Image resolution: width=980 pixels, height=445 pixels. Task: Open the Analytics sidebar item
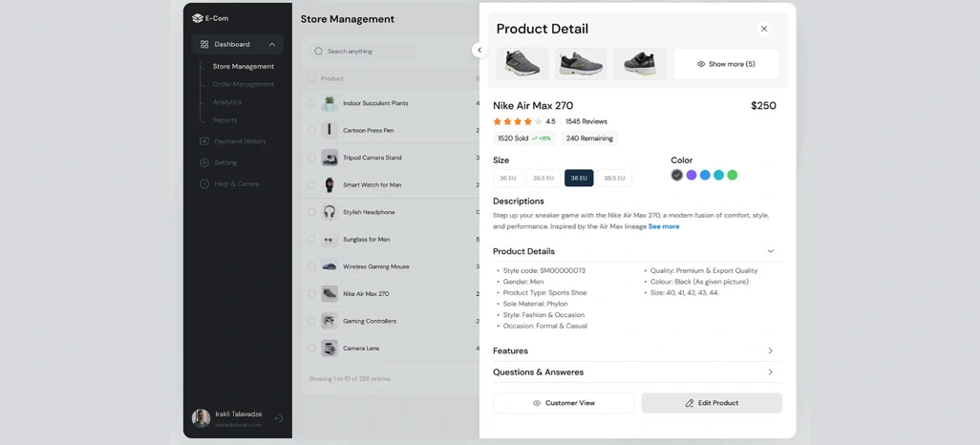(x=227, y=102)
